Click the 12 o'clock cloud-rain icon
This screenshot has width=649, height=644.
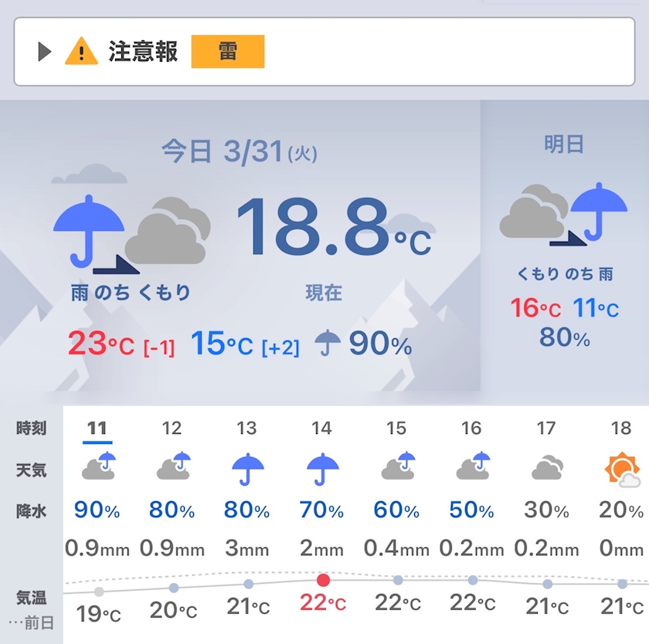173,467
